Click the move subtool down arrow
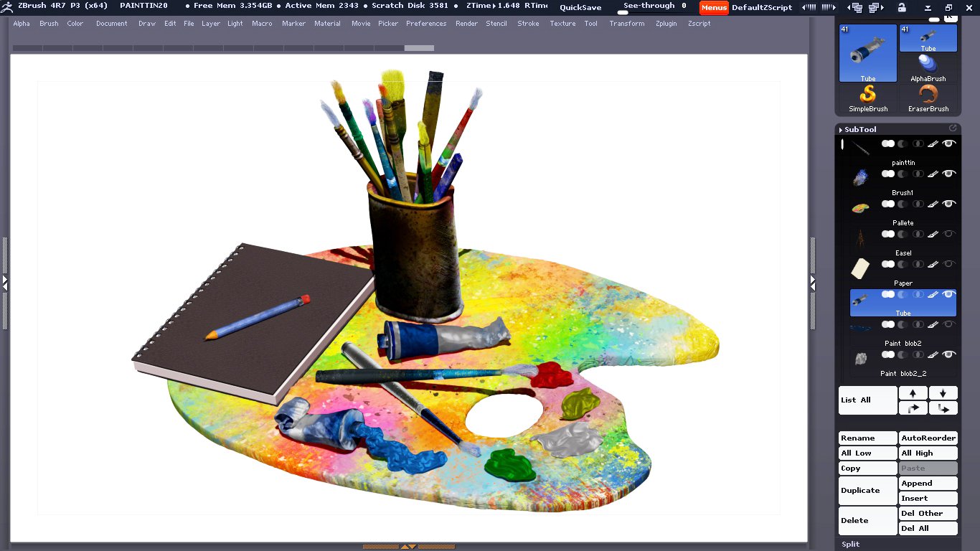 coord(943,393)
